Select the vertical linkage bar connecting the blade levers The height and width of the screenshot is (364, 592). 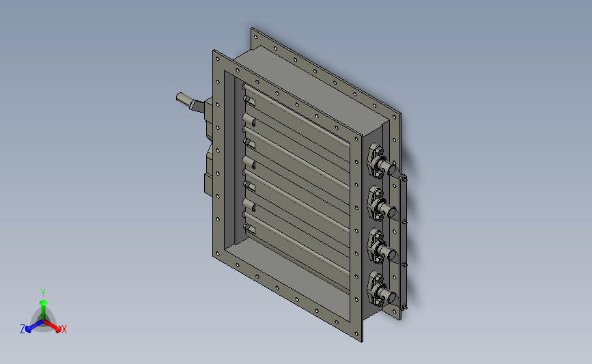coord(404,242)
